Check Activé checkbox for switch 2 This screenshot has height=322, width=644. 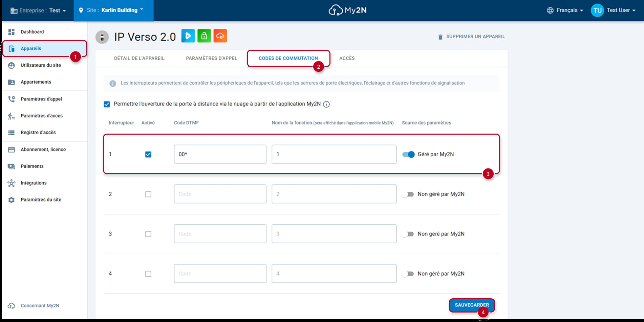[x=148, y=194]
